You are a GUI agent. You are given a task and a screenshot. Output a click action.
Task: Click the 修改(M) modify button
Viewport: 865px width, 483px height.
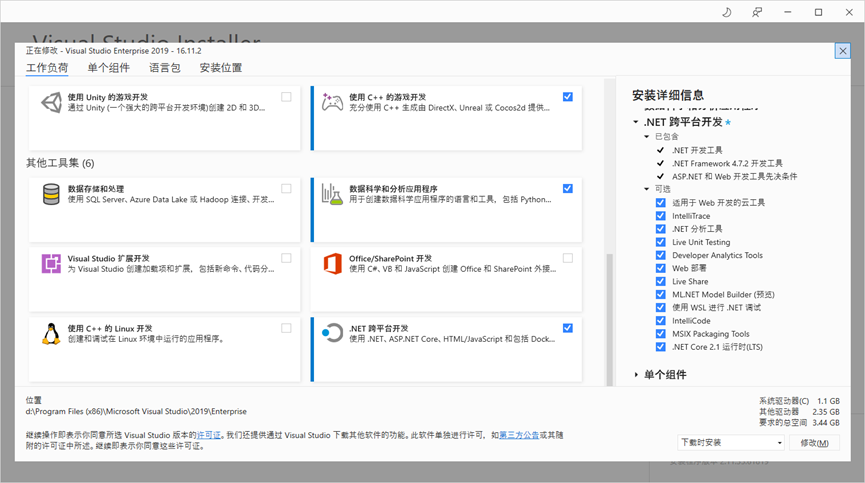(x=814, y=443)
